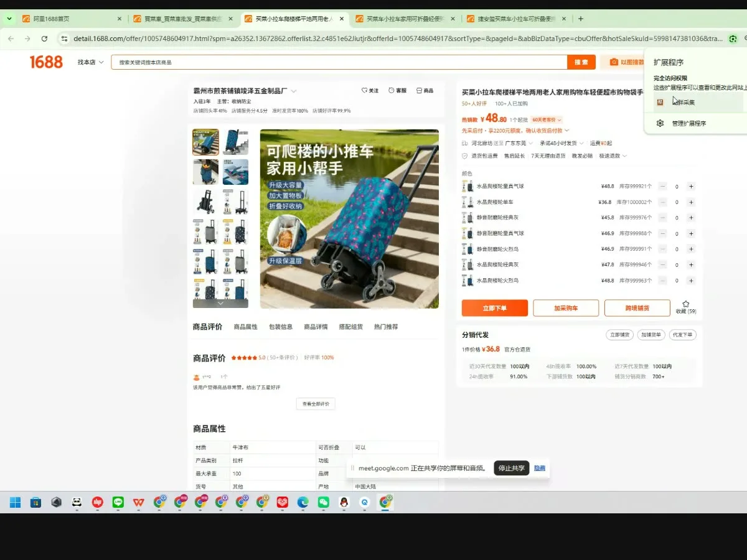Switch to 热门推荐 tab
Screen dimensions: 747x560
[x=386, y=327]
